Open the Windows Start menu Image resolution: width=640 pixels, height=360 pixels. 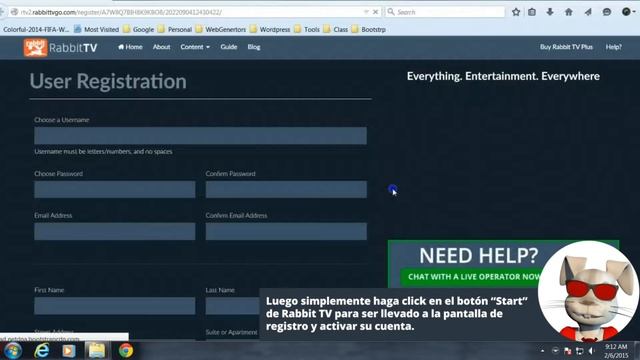pos(12,351)
